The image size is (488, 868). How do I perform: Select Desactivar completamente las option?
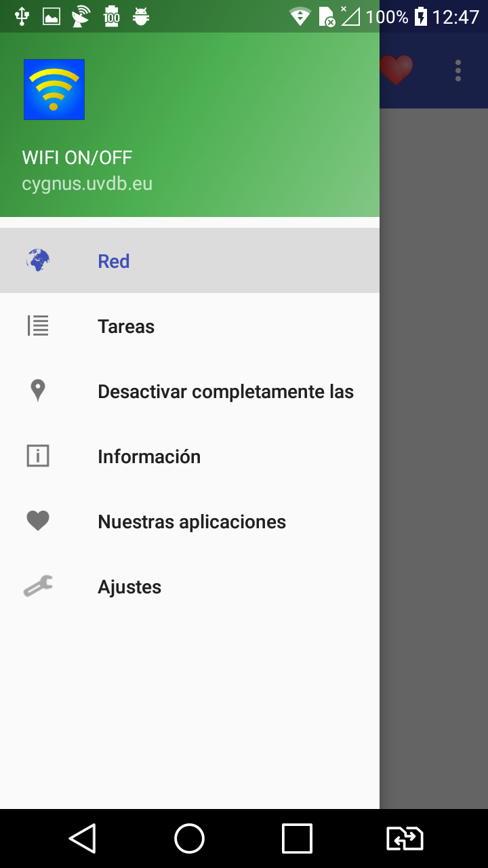click(190, 391)
